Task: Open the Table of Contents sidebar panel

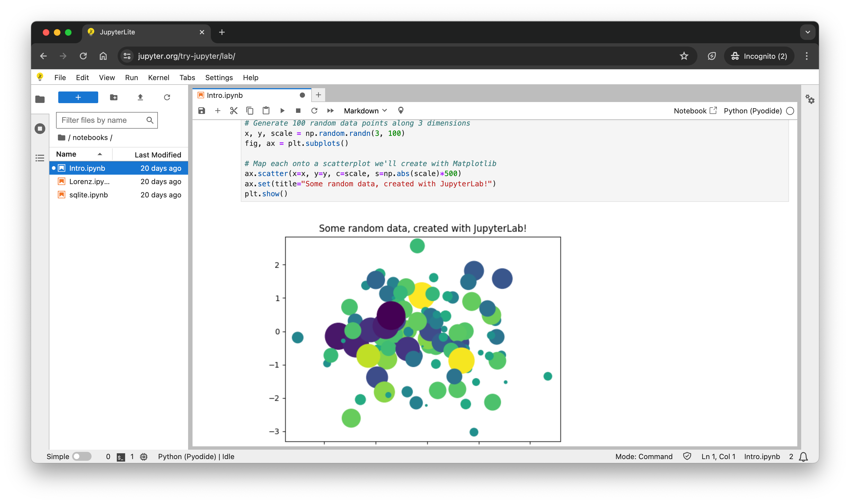Action: [40, 158]
